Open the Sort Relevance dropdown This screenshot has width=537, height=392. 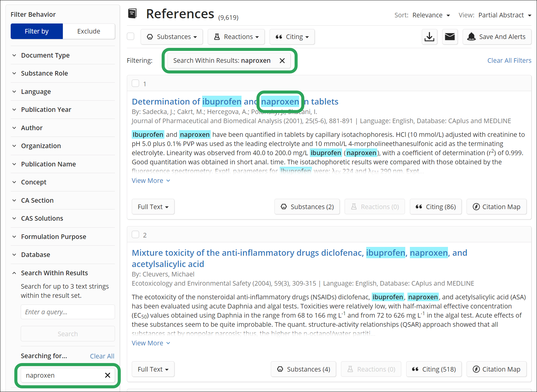pyautogui.click(x=431, y=15)
